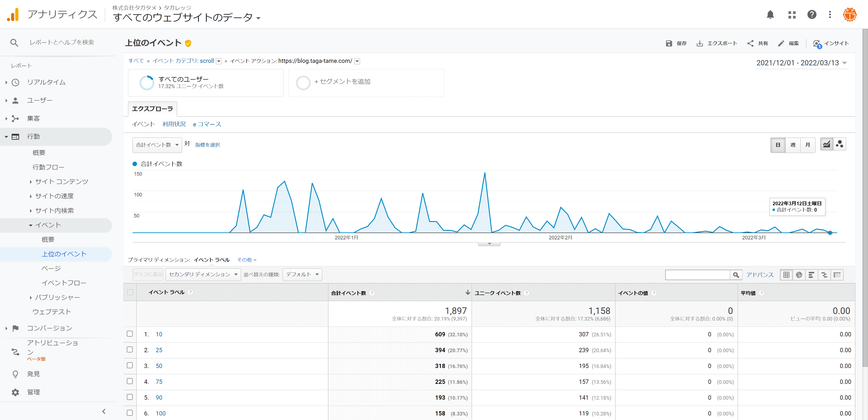The width and height of the screenshot is (868, 420).
Task: Click the 集客 acquisition icon
Action: tap(16, 119)
